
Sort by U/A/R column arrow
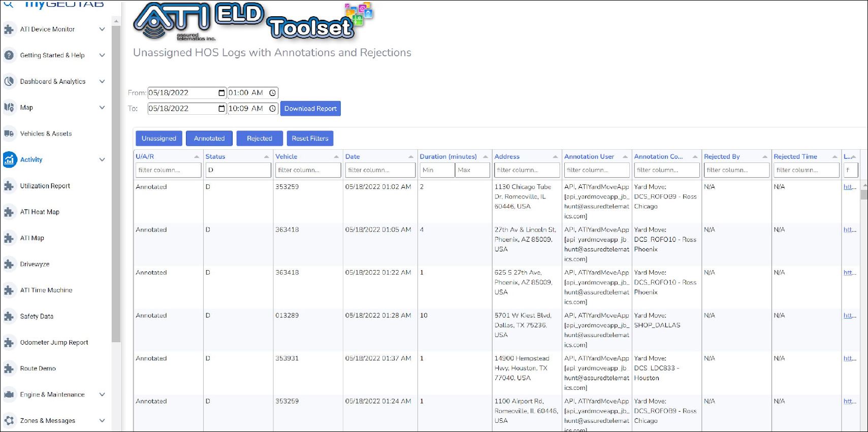197,157
